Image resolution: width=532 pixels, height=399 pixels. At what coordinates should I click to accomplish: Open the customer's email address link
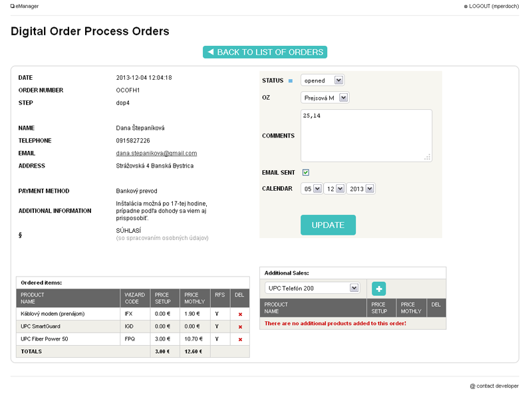point(156,153)
